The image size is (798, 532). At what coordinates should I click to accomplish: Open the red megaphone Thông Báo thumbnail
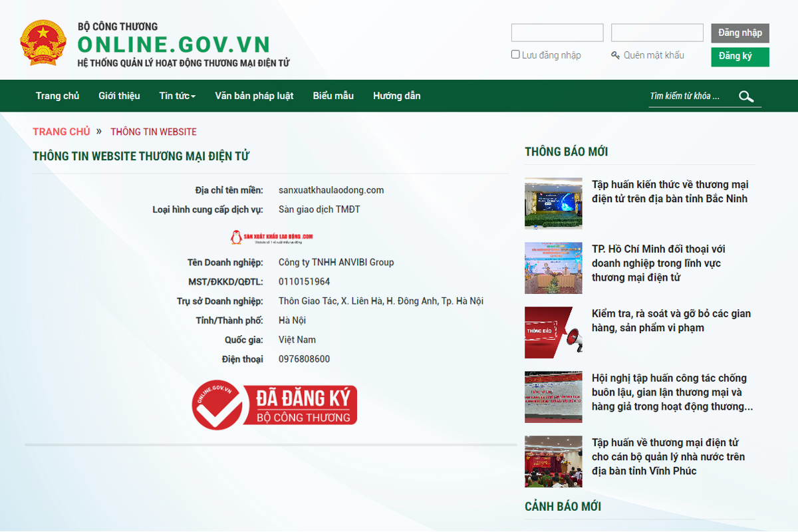pos(553,332)
